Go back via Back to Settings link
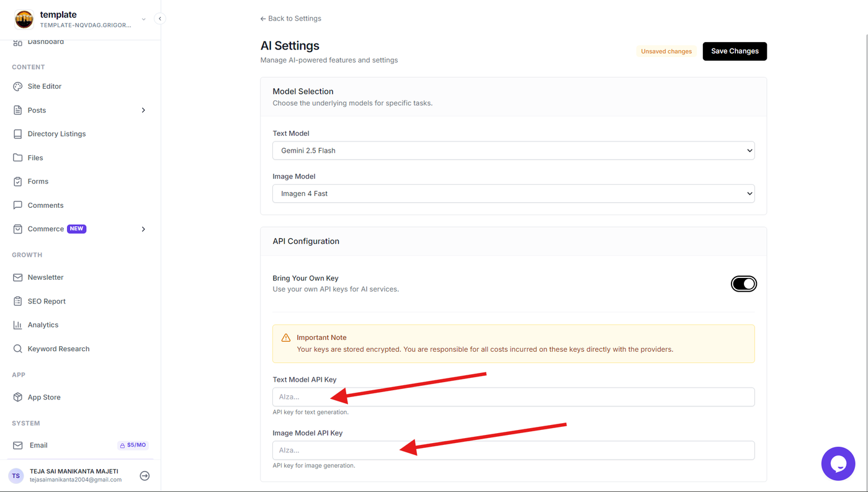 tap(291, 19)
